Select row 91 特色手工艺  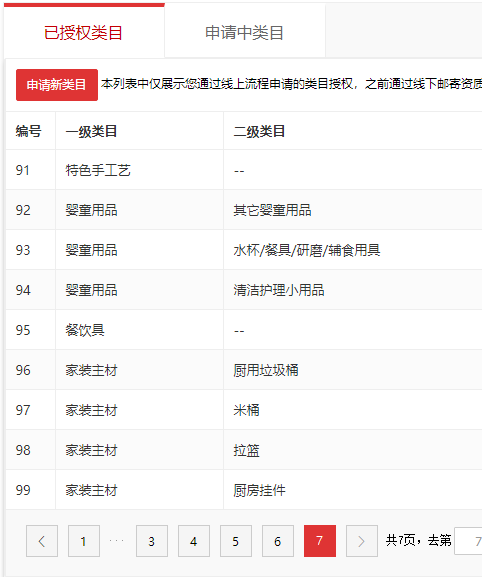[x=244, y=170]
